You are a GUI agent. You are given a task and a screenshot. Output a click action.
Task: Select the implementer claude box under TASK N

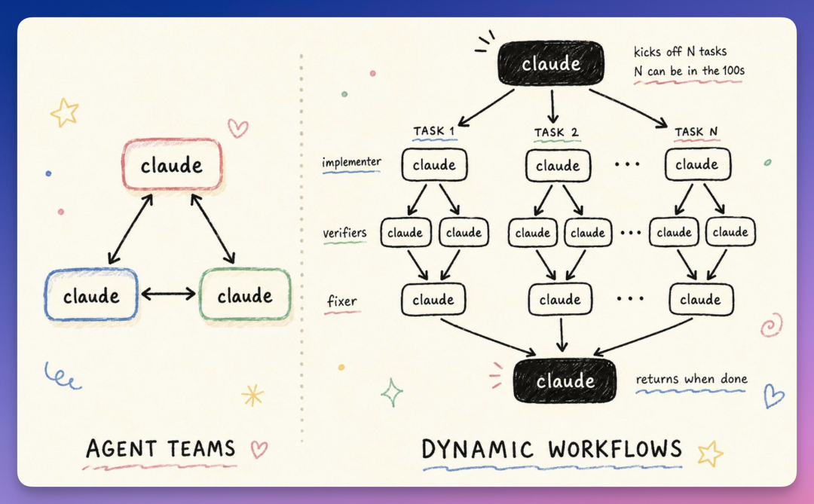[x=698, y=164]
